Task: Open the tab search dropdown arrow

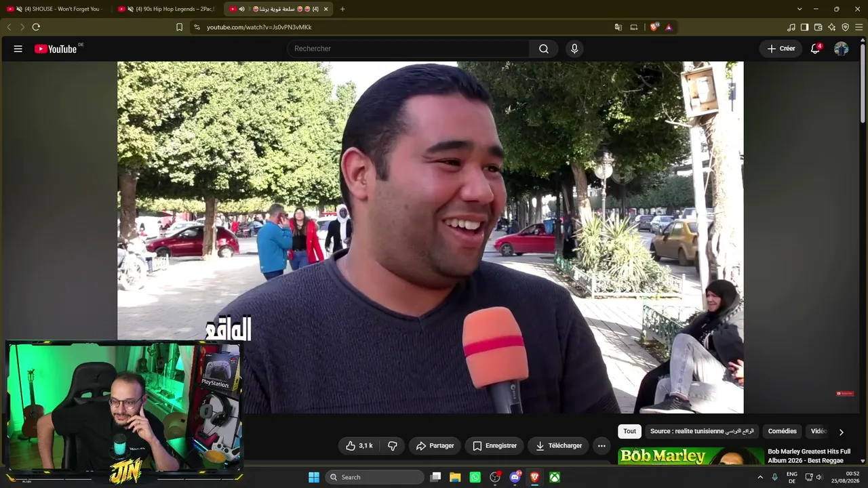Action: pos(800,9)
